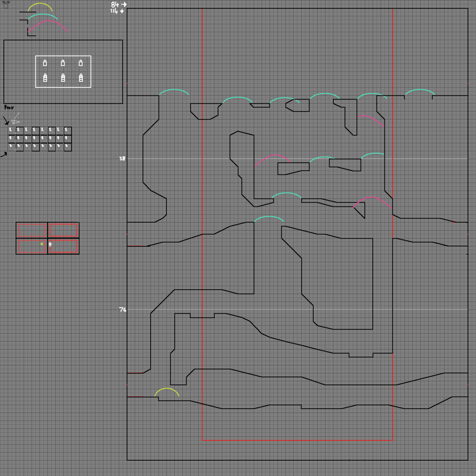Click the bottom-left striped bottle icon

(45, 78)
